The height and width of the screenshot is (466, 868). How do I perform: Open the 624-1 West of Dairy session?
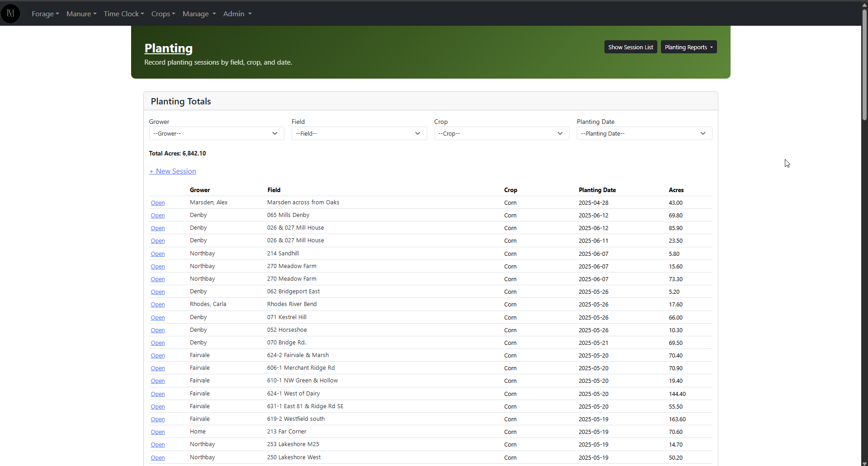point(158,394)
